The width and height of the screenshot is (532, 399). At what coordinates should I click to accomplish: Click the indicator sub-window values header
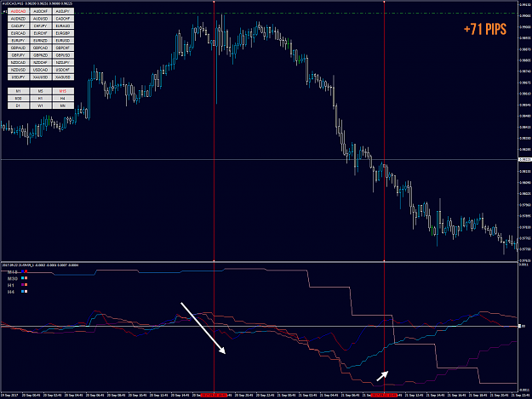coord(40,265)
